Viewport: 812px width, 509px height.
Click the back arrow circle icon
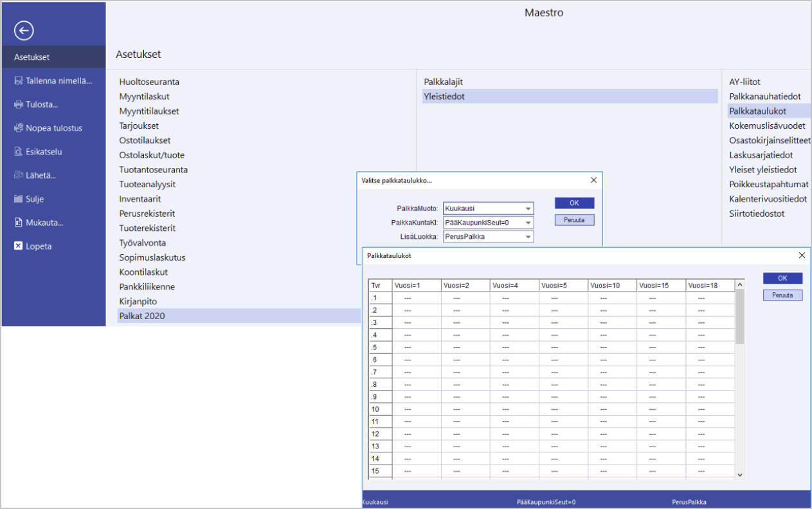pyautogui.click(x=24, y=30)
